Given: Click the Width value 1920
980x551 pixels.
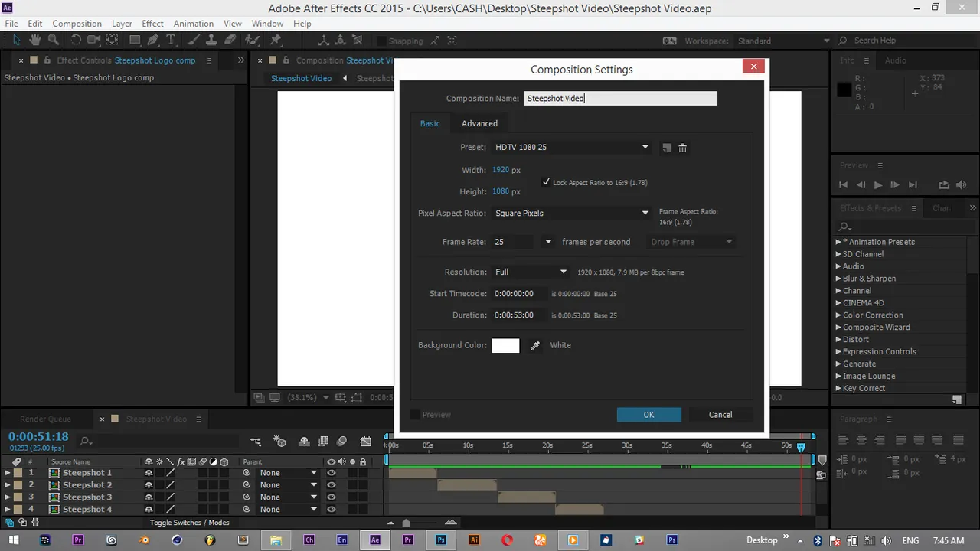Looking at the screenshot, I should click(x=501, y=170).
